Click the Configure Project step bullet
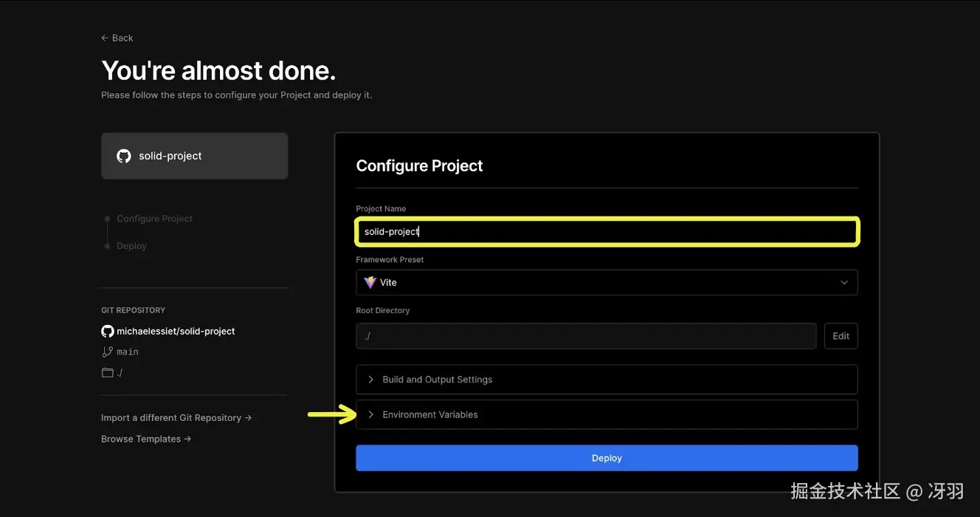 coord(108,219)
